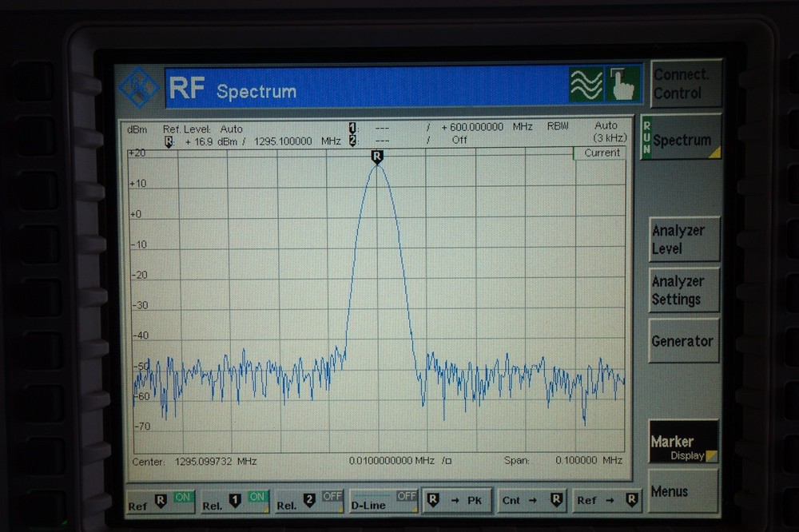
Task: Open the Menus panel
Action: 683,490
